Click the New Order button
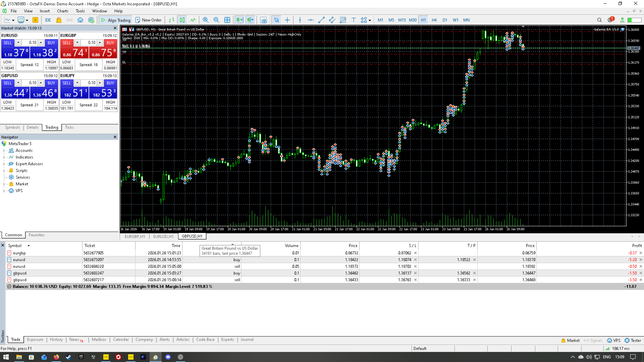 [x=148, y=20]
